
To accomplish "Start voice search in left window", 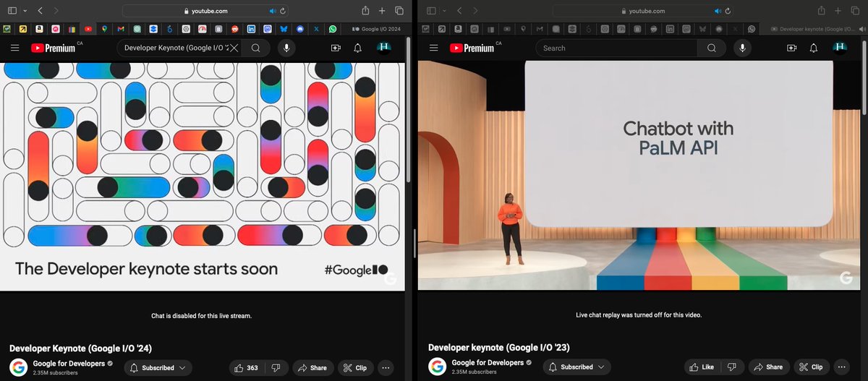I will tap(287, 48).
